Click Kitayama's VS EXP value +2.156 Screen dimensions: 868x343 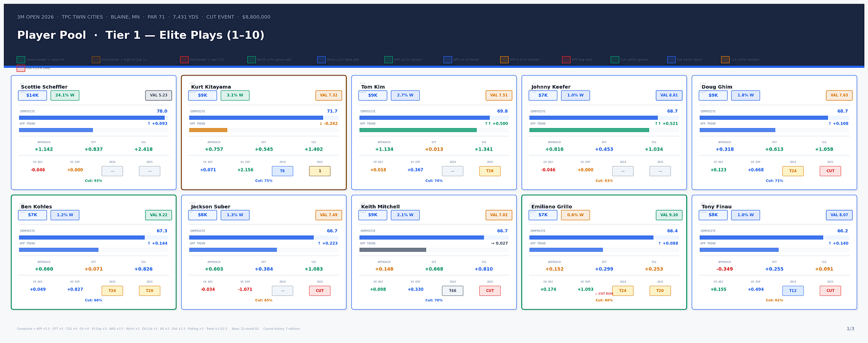pyautogui.click(x=245, y=170)
